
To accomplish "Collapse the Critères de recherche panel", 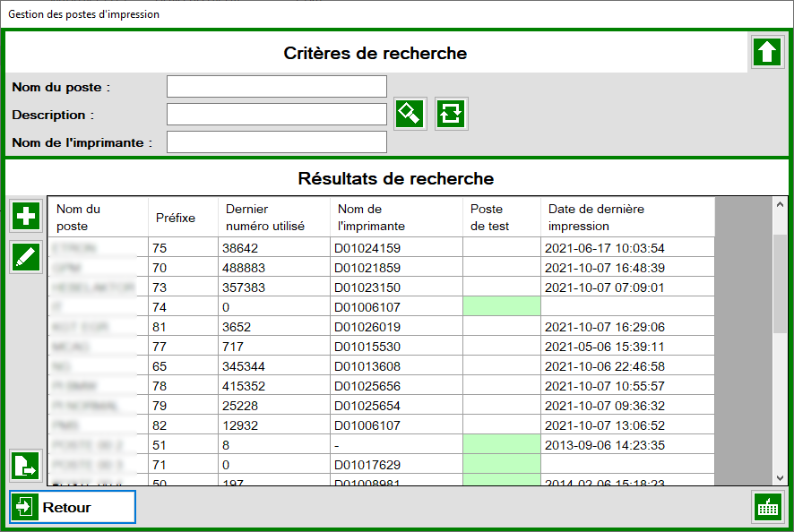I will click(766, 52).
